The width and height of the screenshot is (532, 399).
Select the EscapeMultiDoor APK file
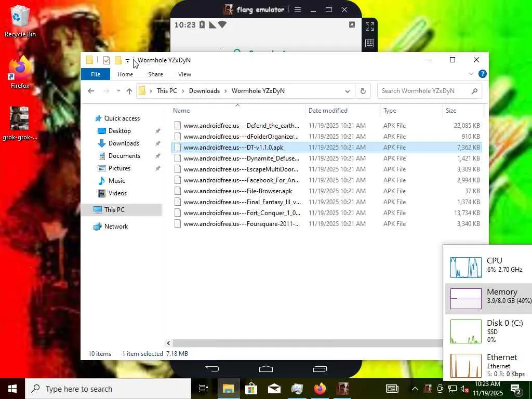coord(326,169)
